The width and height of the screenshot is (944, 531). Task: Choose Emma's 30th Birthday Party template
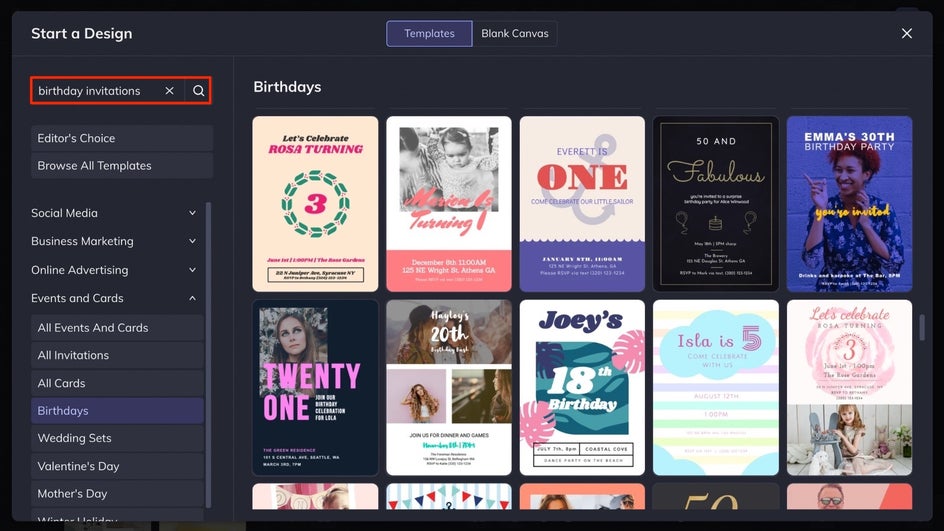point(849,204)
